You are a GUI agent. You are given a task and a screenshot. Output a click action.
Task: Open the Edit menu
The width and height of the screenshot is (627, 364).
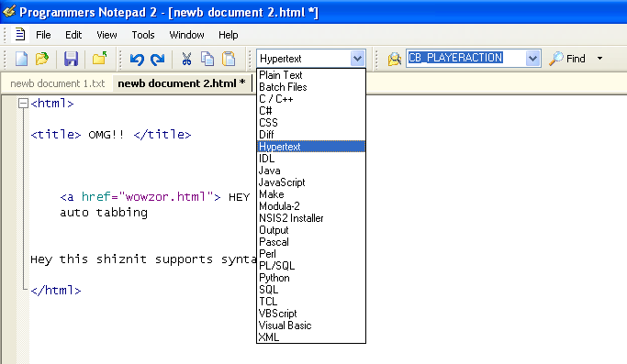pos(73,35)
